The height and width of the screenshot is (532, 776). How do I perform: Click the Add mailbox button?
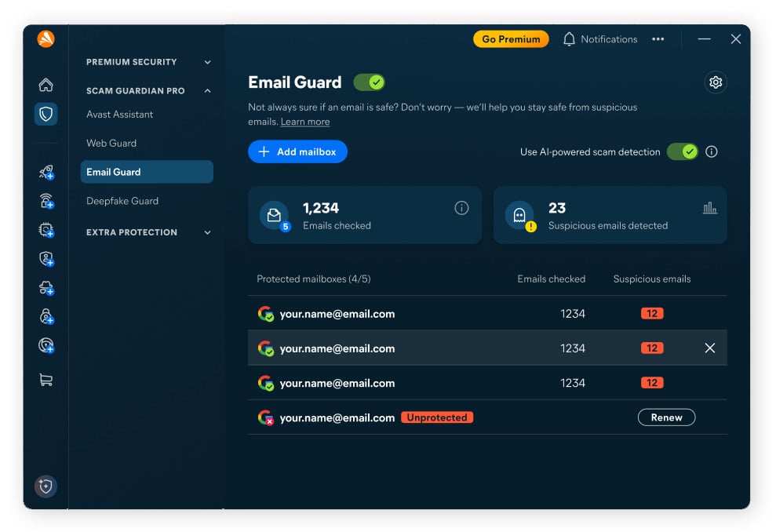(297, 151)
